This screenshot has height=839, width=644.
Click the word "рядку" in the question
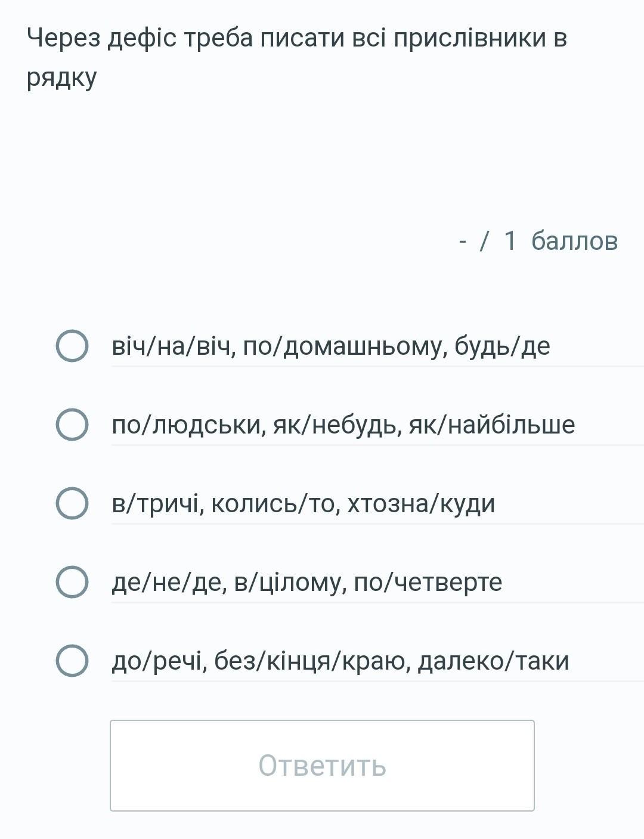[61, 78]
